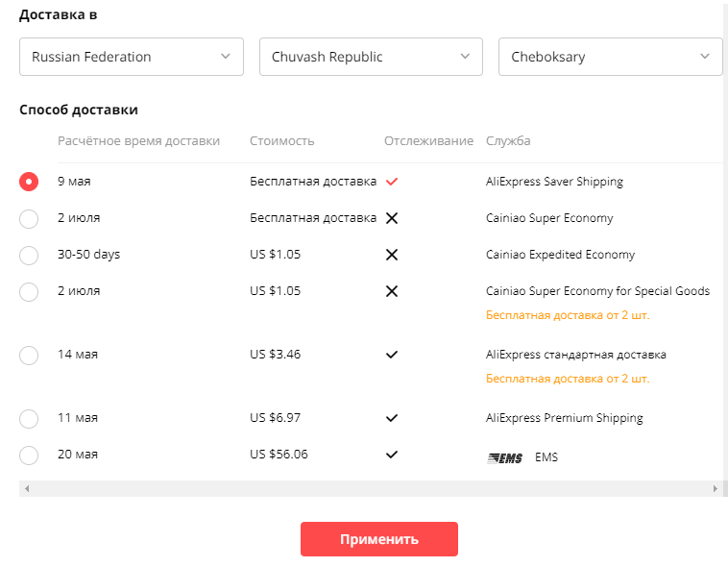Click the horizontal scrollbar left arrow
728x567 pixels.
pyautogui.click(x=27, y=489)
